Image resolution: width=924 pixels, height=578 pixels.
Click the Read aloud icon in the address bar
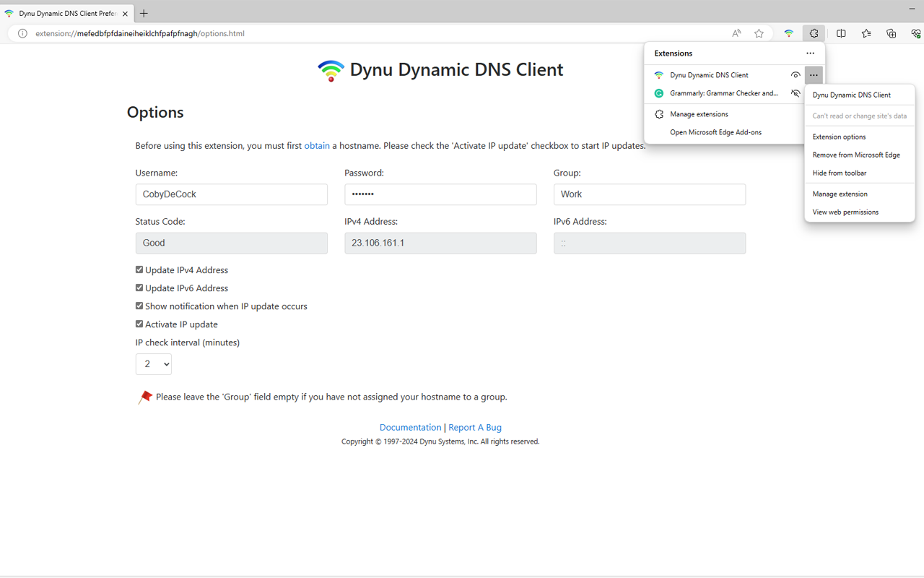click(736, 33)
